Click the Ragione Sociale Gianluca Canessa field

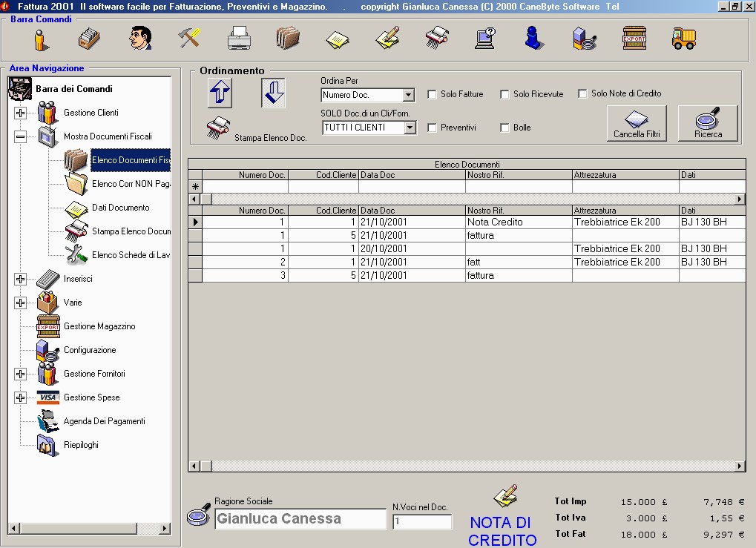[300, 519]
